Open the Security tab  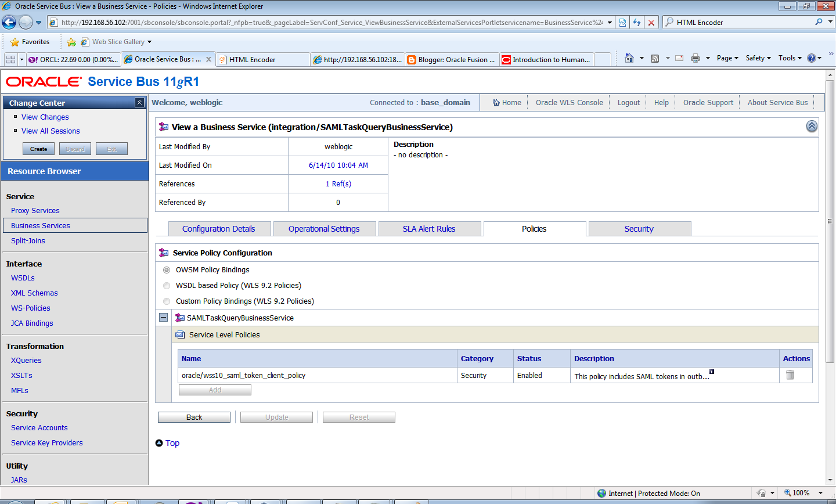coord(639,229)
